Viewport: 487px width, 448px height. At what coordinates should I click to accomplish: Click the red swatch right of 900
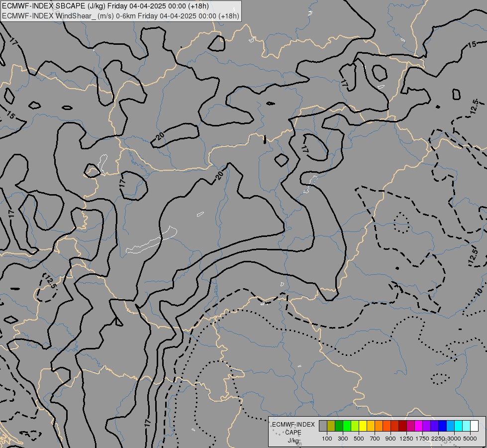tap(395, 426)
